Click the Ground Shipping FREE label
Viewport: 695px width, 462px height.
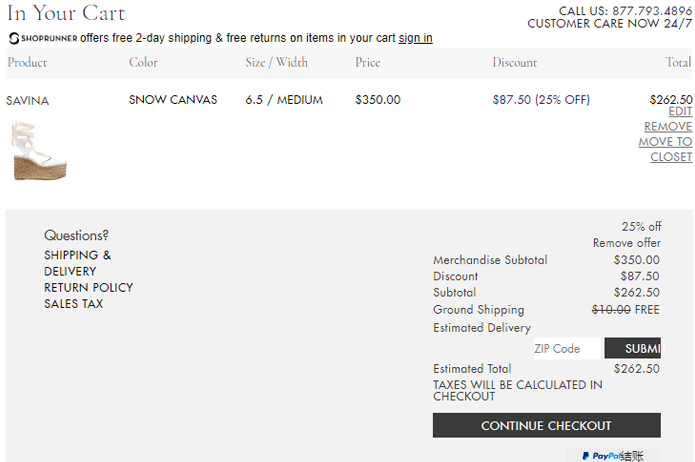click(645, 310)
